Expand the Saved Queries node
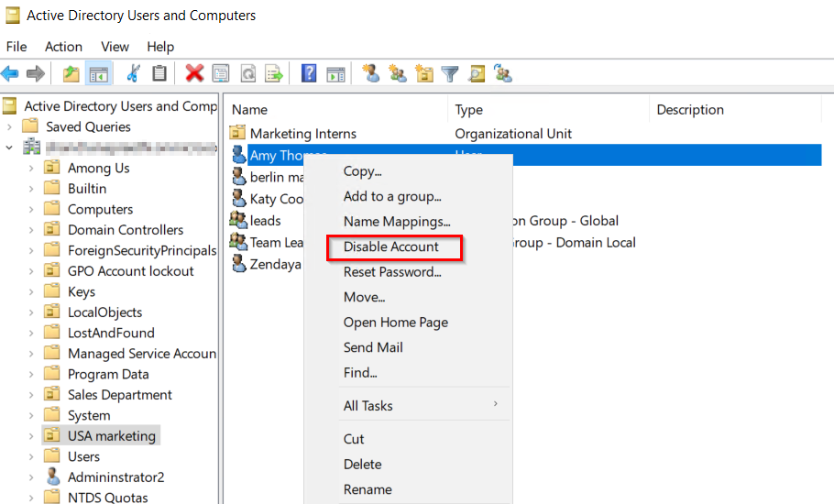Viewport: 834px width, 504px height. pos(10,127)
